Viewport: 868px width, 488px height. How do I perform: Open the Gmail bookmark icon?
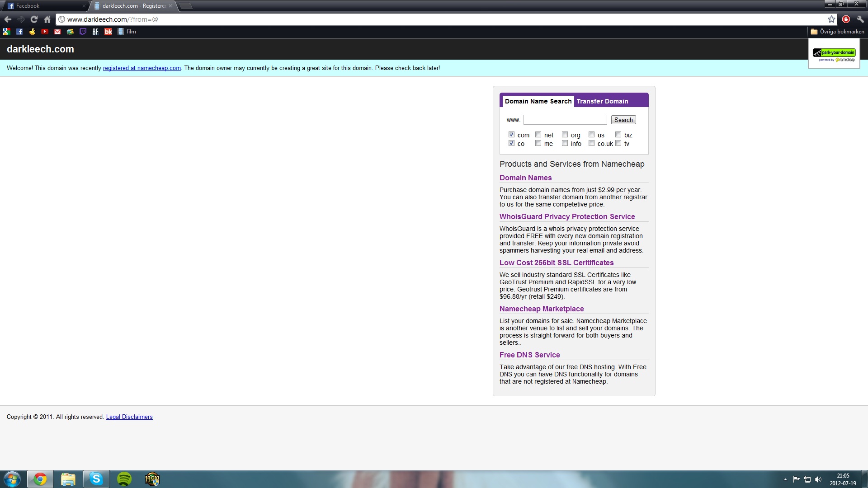pos(57,32)
